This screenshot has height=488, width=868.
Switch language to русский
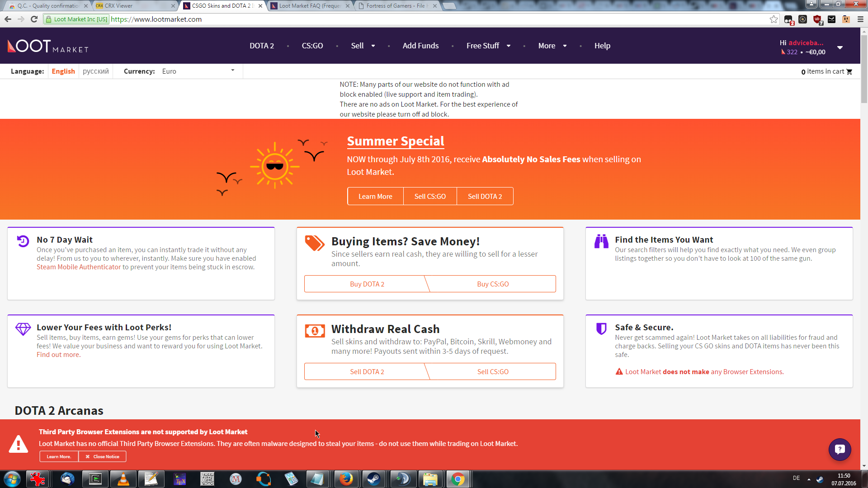tap(95, 71)
